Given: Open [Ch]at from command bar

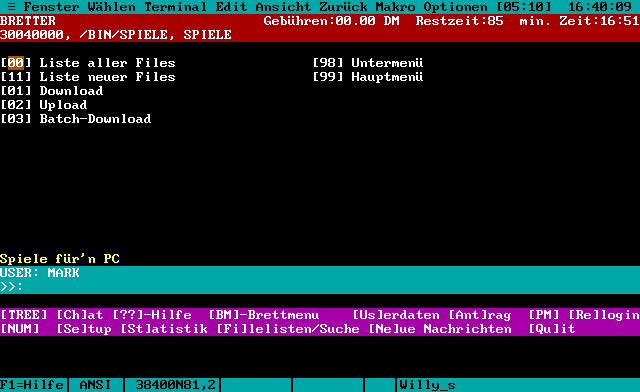Looking at the screenshot, I should click(80, 315).
